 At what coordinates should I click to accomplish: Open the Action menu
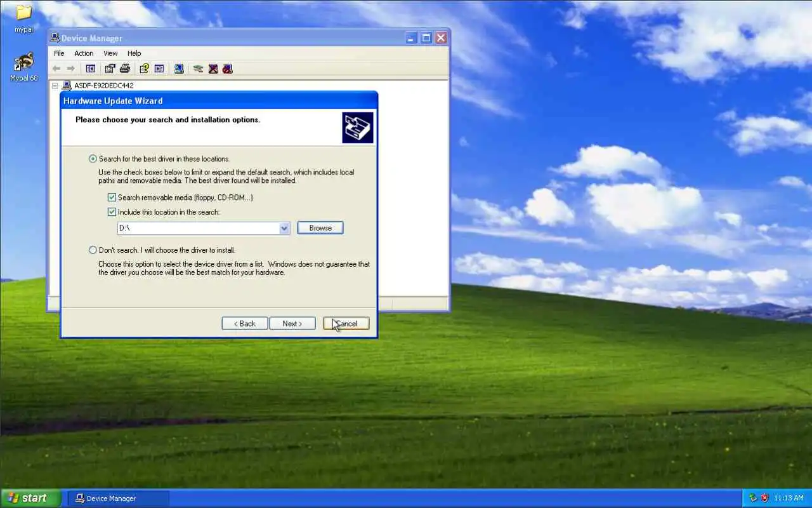[84, 53]
